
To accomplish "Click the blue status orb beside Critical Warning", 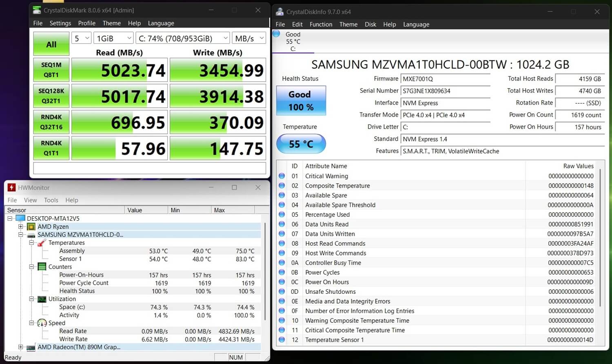I will pyautogui.click(x=282, y=176).
